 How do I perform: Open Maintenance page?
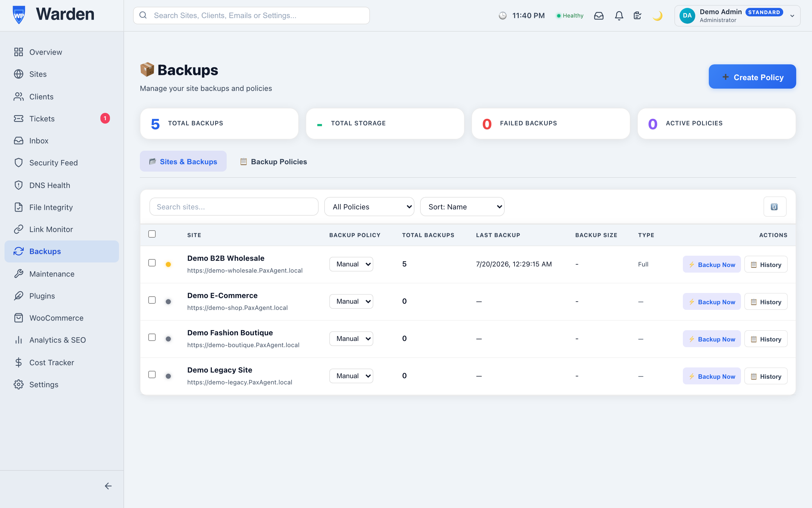point(62,274)
